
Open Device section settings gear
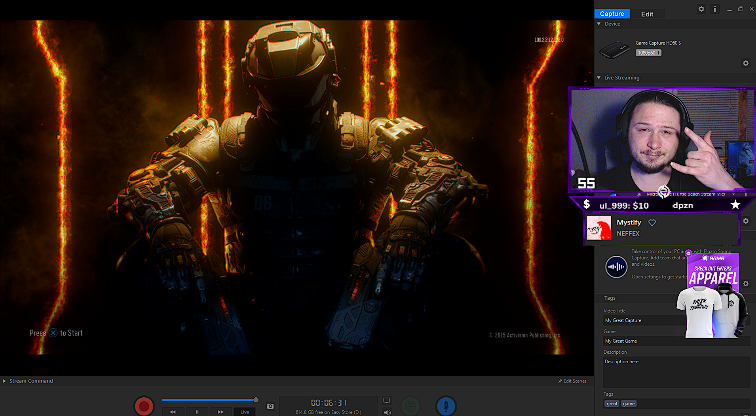point(745,63)
